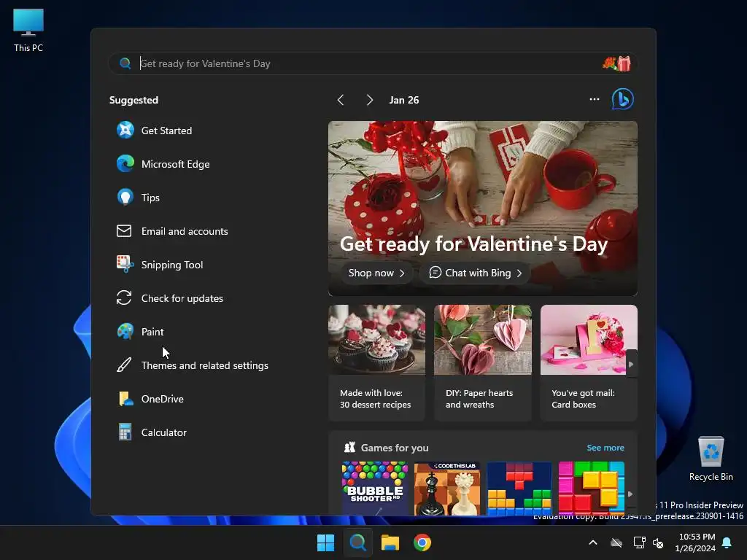This screenshot has height=560, width=747.
Task: Open the Tips lightbulb icon
Action: 125,197
